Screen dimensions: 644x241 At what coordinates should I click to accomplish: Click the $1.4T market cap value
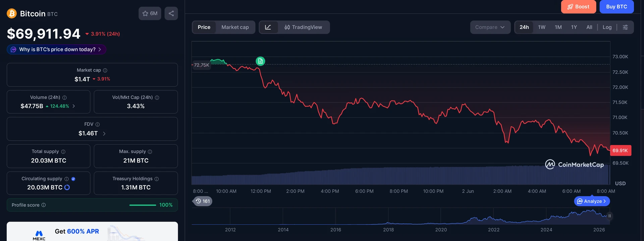82,79
